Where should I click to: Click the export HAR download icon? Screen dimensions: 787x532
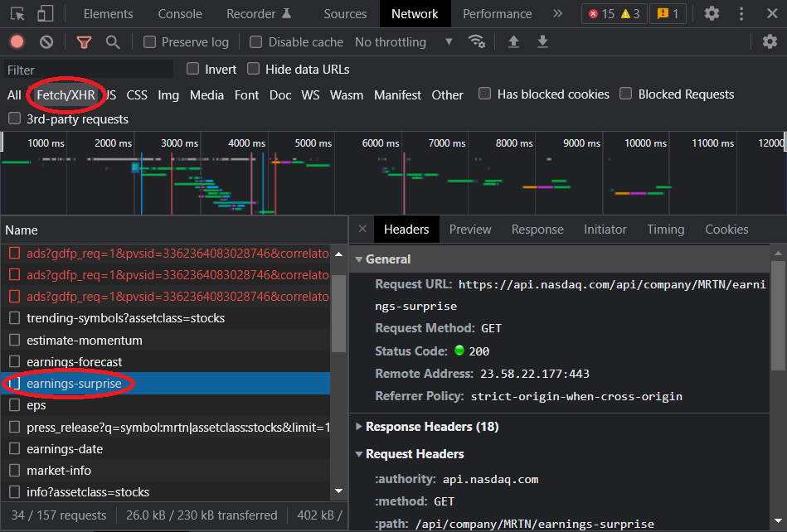(x=542, y=42)
